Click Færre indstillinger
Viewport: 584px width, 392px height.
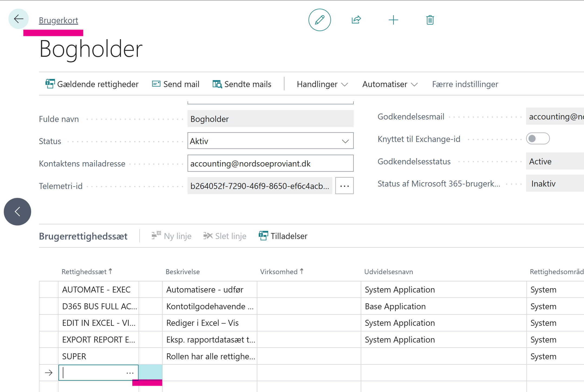click(465, 84)
